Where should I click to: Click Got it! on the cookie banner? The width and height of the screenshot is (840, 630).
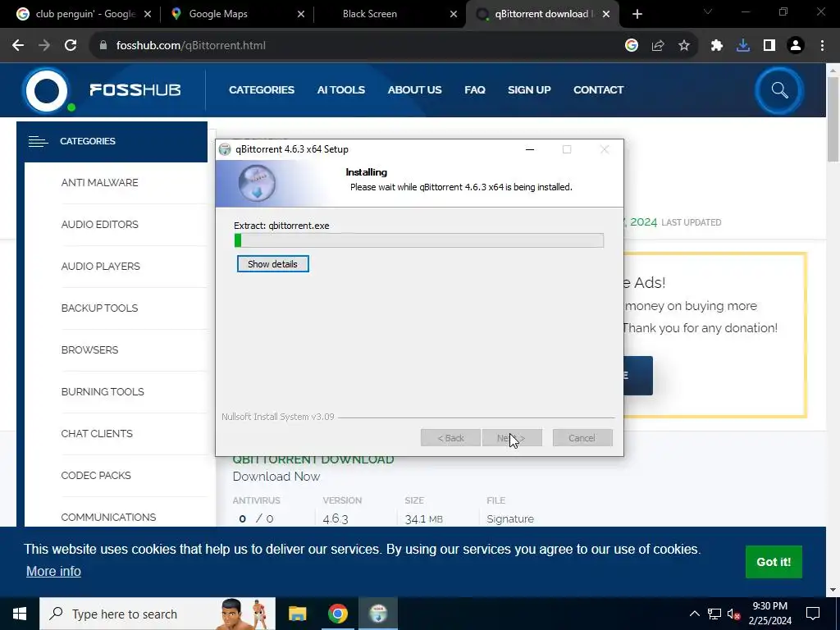[x=774, y=562]
